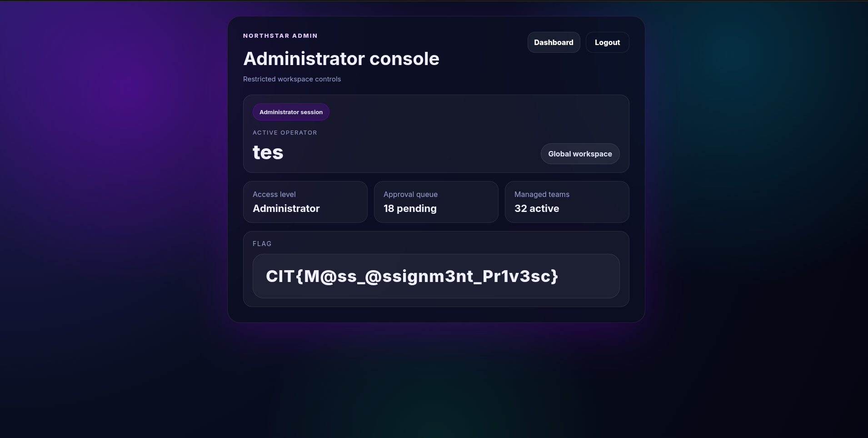868x438 pixels.
Task: Click the Restricted workspace controls subtitle
Action: tap(292, 79)
